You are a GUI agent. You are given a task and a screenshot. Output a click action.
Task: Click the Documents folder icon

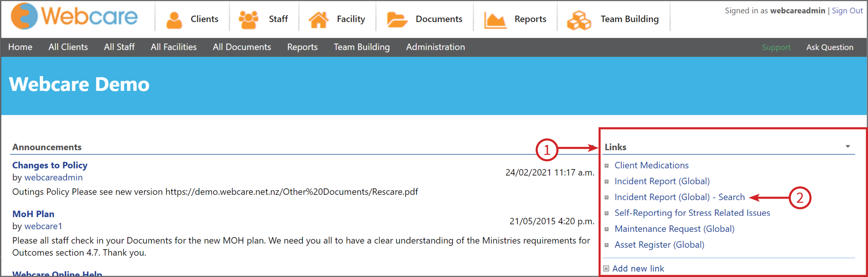(x=397, y=20)
